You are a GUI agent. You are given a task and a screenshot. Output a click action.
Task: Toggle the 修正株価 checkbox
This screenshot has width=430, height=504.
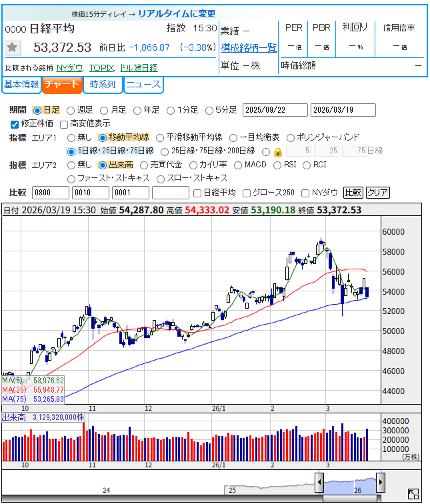tap(15, 124)
